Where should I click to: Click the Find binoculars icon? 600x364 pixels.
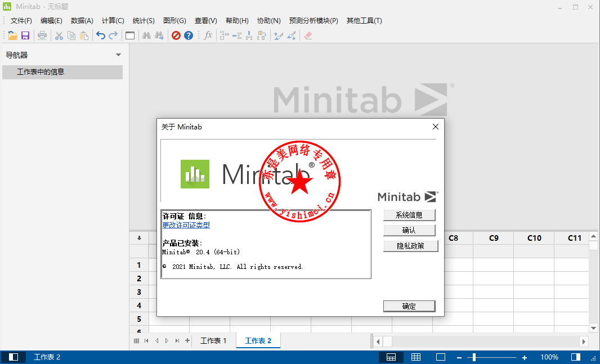pyautogui.click(x=146, y=35)
